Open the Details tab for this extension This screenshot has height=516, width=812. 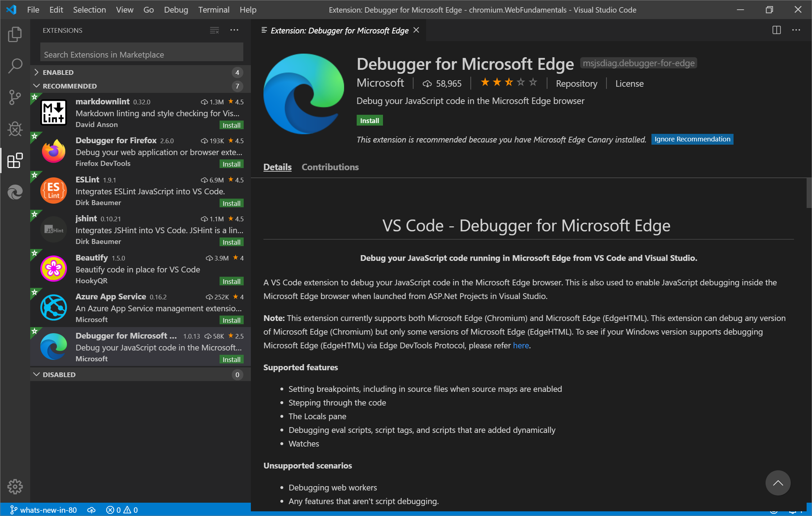coord(278,167)
